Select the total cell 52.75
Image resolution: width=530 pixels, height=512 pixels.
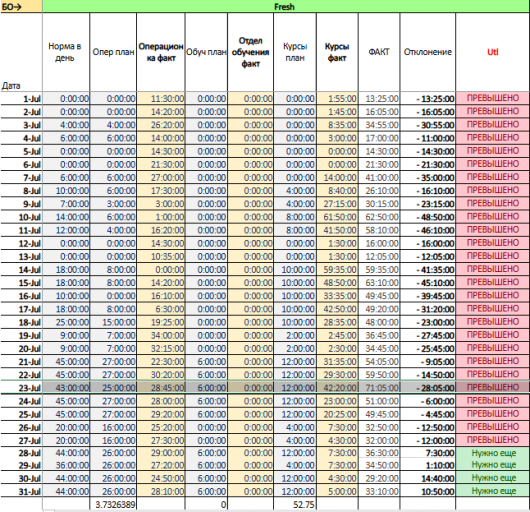pos(295,505)
